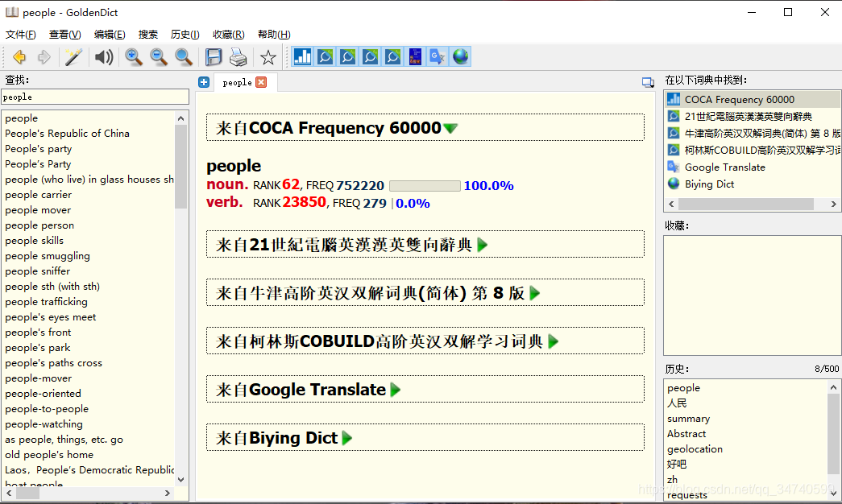Save the article with the floppy disk icon
842x504 pixels.
(x=214, y=57)
